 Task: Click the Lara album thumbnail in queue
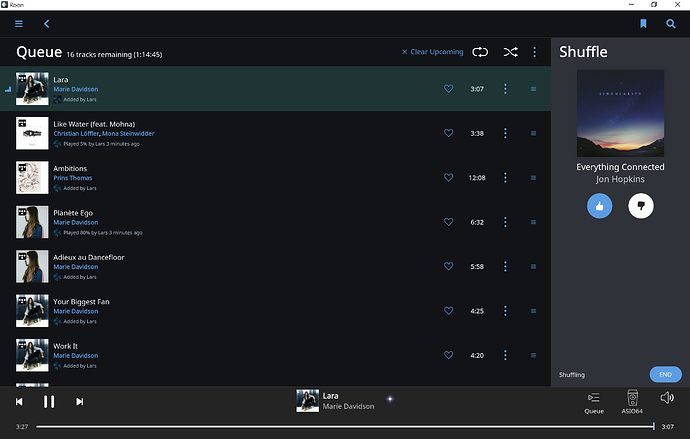[x=32, y=89]
